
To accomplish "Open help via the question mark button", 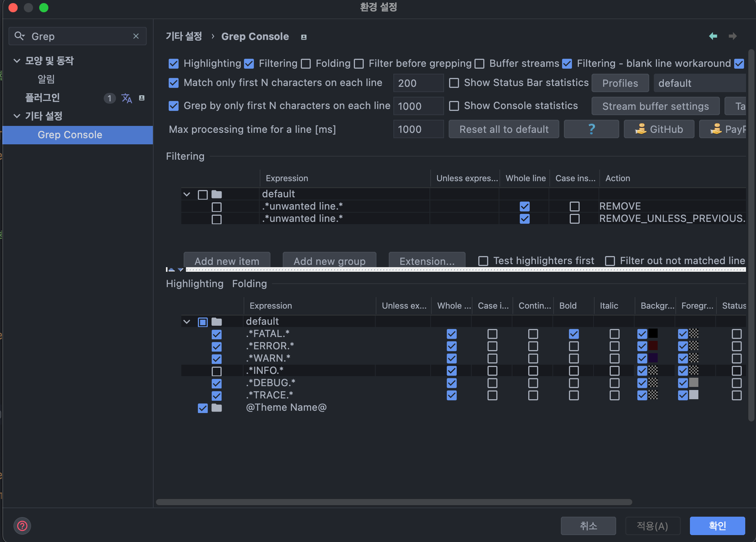I will click(591, 129).
